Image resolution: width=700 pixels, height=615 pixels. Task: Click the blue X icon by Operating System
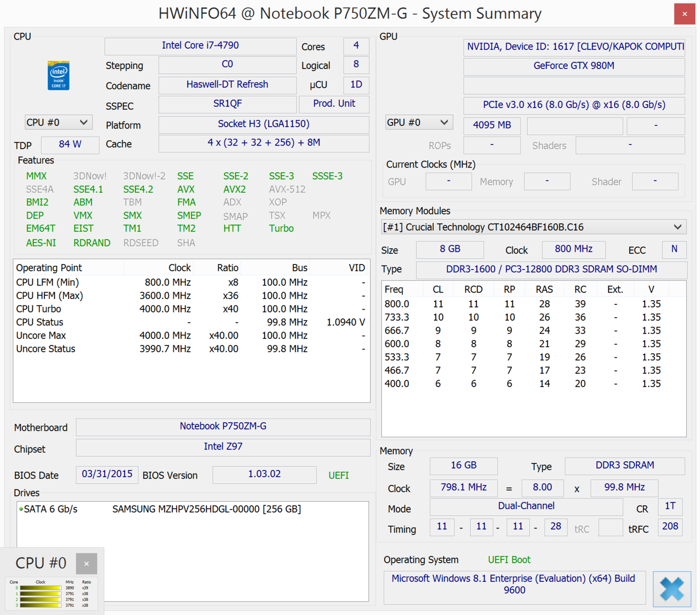[x=672, y=589]
